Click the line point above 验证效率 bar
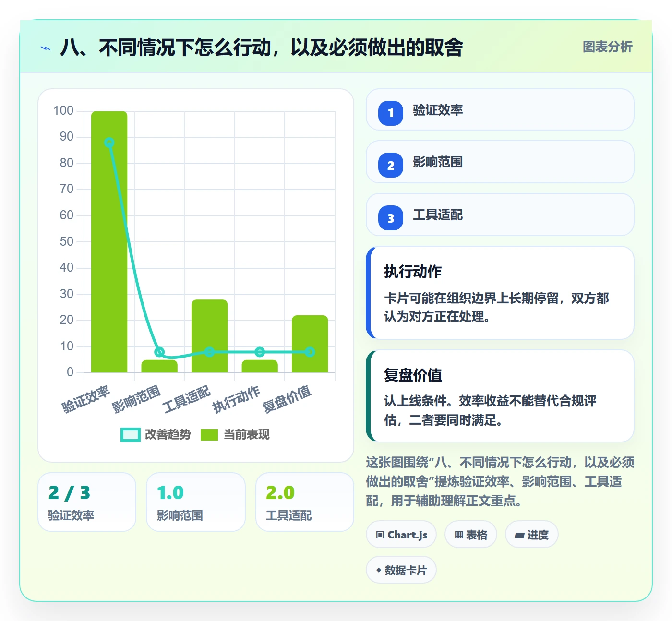 coord(109,143)
